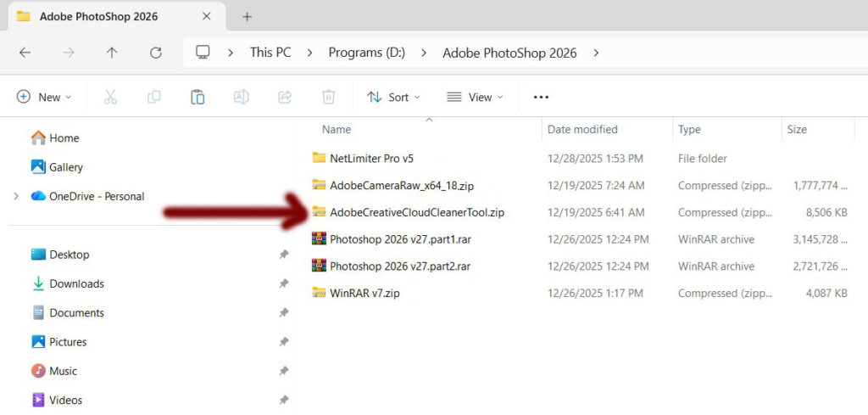This screenshot has height=415, width=868.
Task: Click the Copy icon in toolbar
Action: pyautogui.click(x=154, y=98)
